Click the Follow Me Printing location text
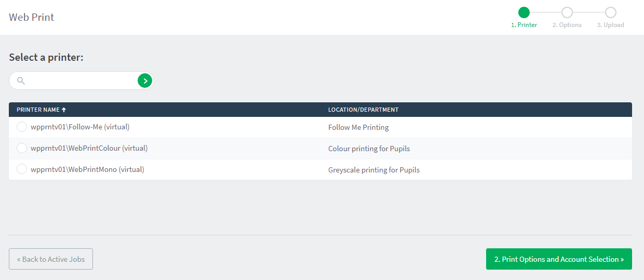 pos(358,127)
